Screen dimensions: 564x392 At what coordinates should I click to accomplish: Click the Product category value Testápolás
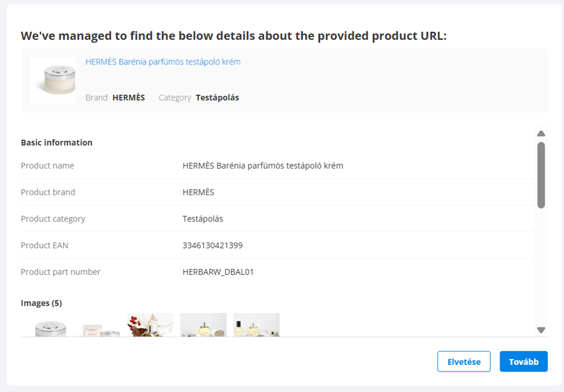(x=202, y=219)
